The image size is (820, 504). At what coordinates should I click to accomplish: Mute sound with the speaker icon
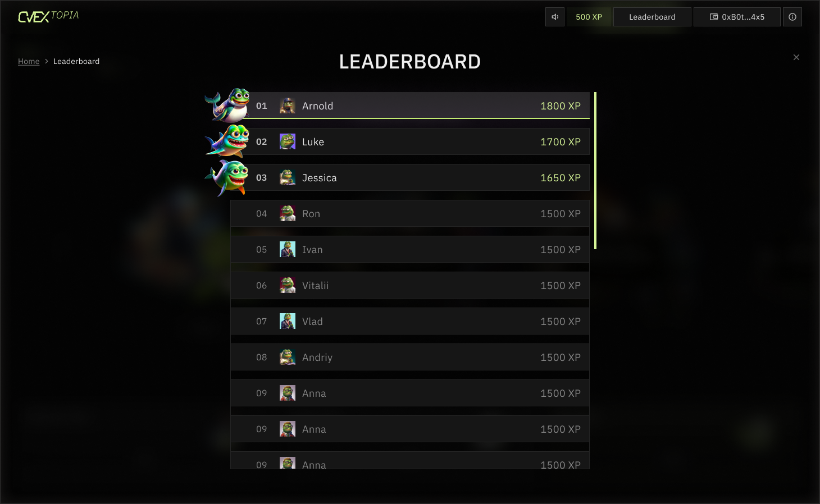555,17
